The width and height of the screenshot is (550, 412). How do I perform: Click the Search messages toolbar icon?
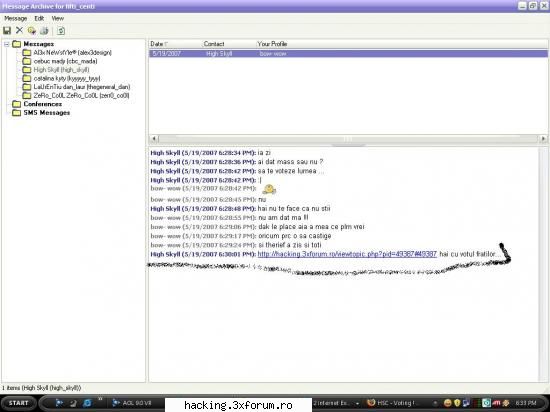[32, 31]
